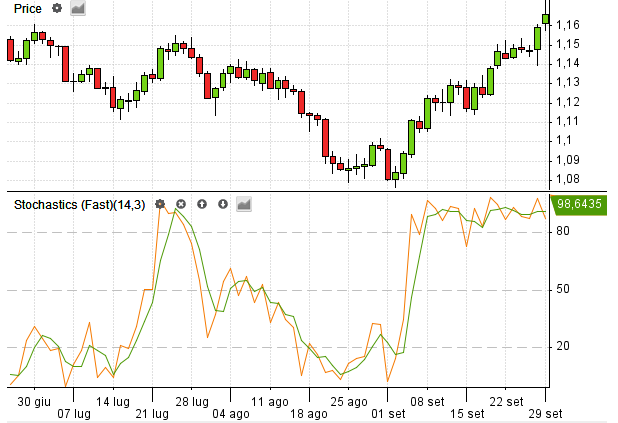618x423 pixels.
Task: Click the Stochastics chart style icon
Action: pyautogui.click(x=243, y=204)
